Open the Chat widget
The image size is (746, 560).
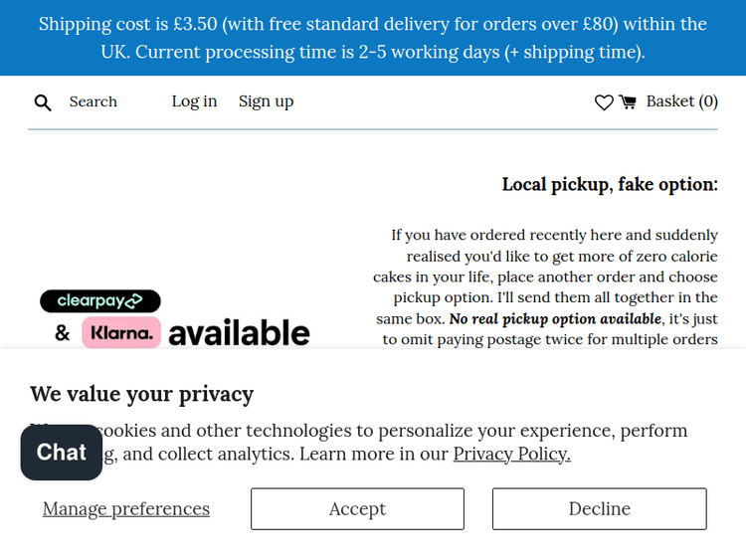click(62, 453)
